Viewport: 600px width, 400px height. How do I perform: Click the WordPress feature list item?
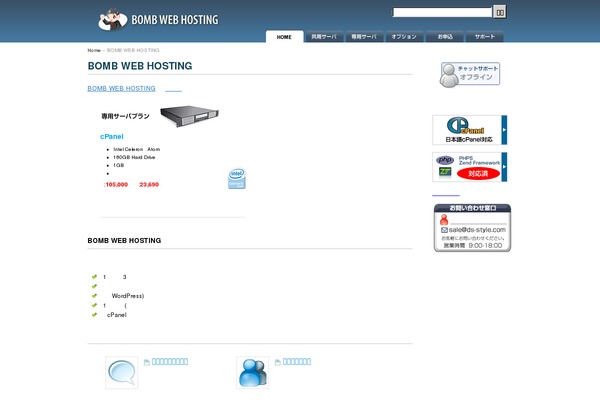pos(128,296)
